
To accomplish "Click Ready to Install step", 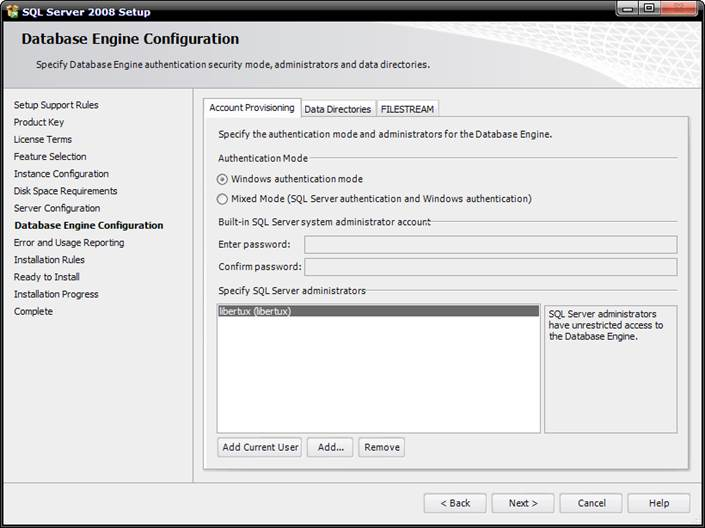I will tap(47, 277).
